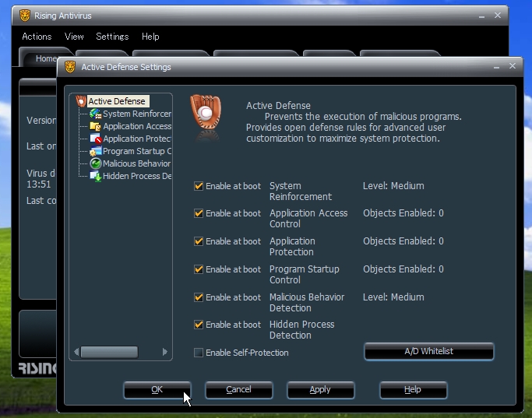Screen dimensions: 532x418
Task: Click Malicious Behavior Detection 'Level: Medium' text
Action: tap(393, 297)
